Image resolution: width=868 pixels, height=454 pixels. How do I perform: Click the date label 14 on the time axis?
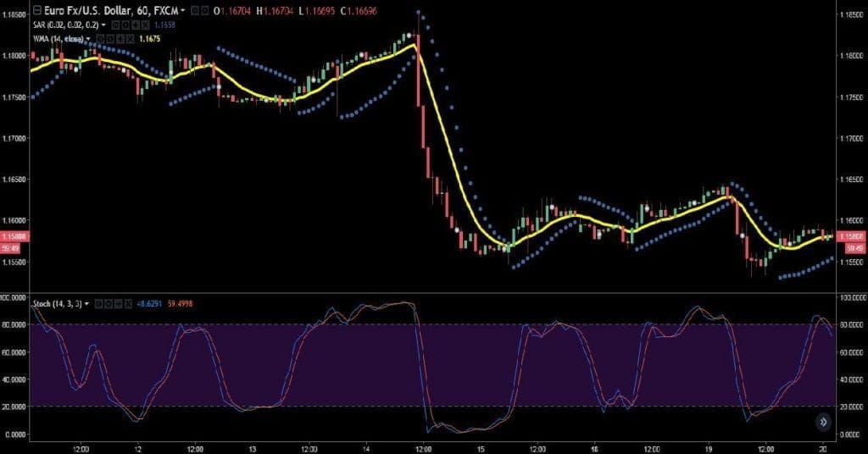pos(366,449)
